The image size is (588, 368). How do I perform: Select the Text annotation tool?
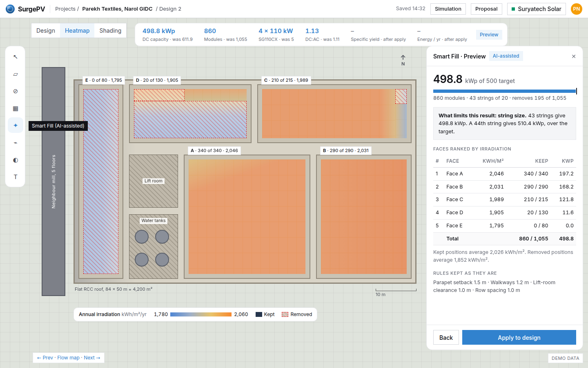pyautogui.click(x=16, y=177)
